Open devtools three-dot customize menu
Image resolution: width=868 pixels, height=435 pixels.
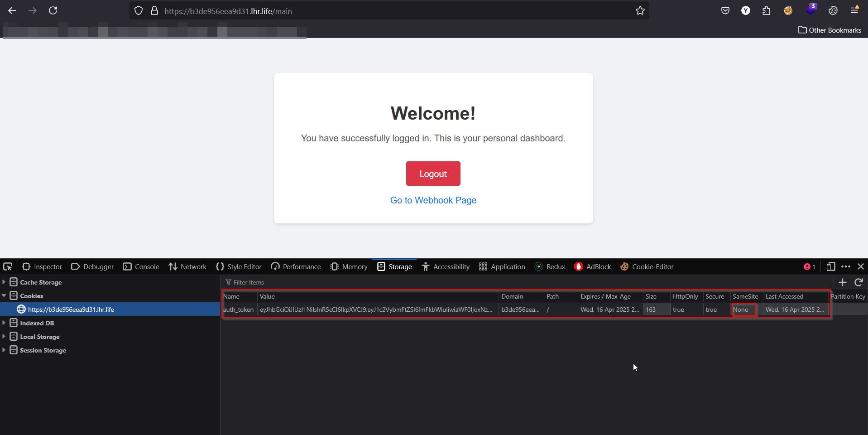tap(846, 266)
